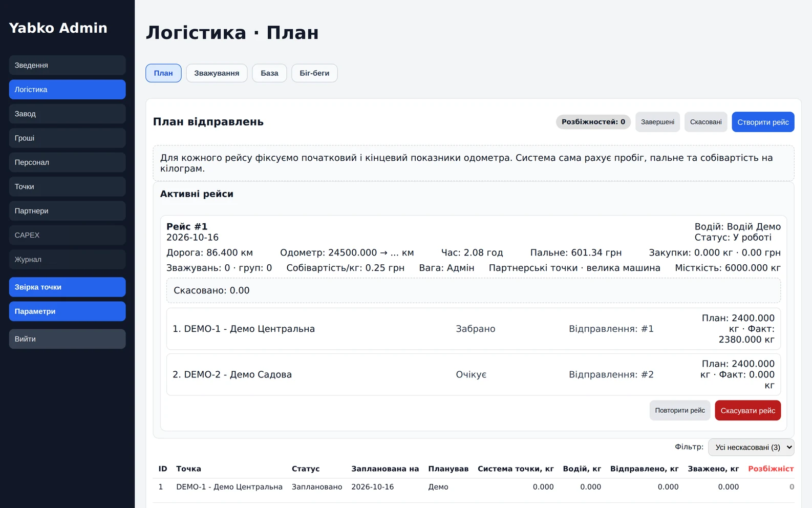Click the Статус column header

[x=306, y=469]
